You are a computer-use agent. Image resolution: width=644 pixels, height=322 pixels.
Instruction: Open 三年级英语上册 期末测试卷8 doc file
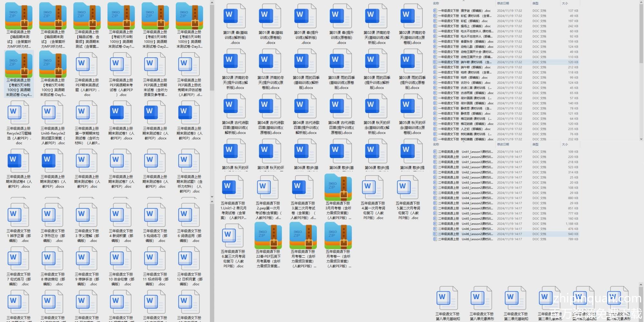155,161
